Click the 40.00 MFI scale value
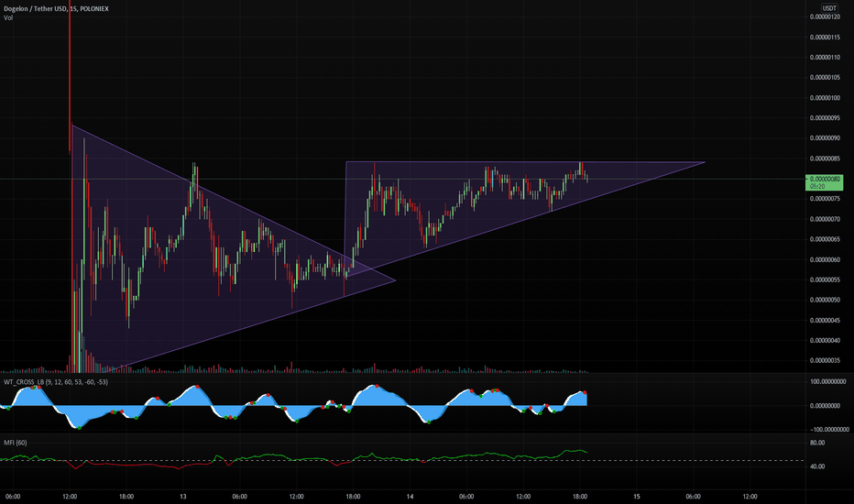 tap(817, 466)
